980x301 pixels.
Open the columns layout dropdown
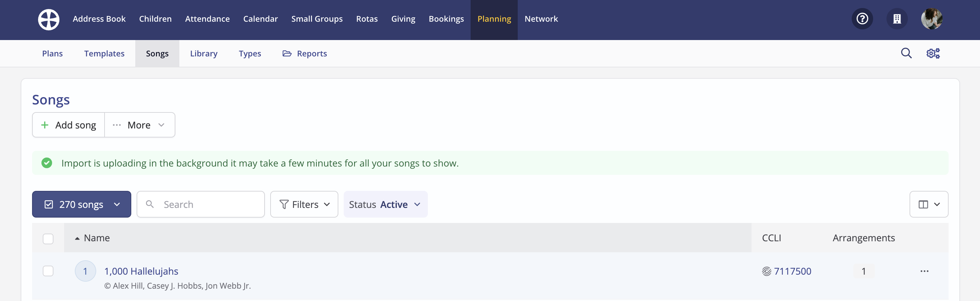[x=929, y=204]
